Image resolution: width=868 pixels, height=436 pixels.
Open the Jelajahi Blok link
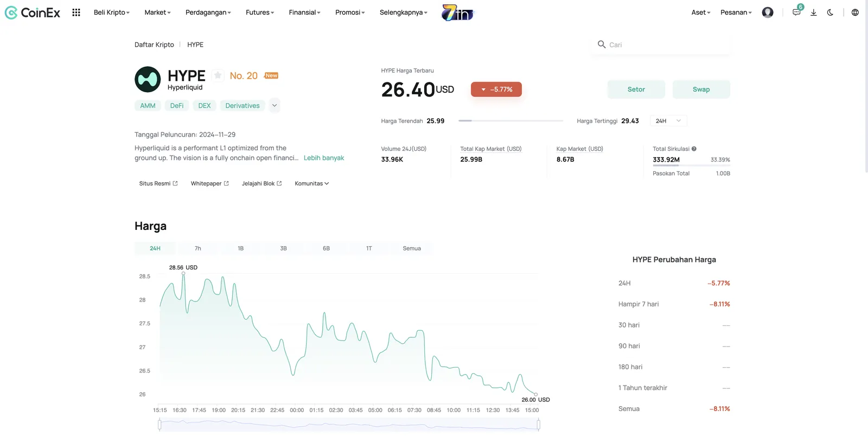pyautogui.click(x=262, y=183)
